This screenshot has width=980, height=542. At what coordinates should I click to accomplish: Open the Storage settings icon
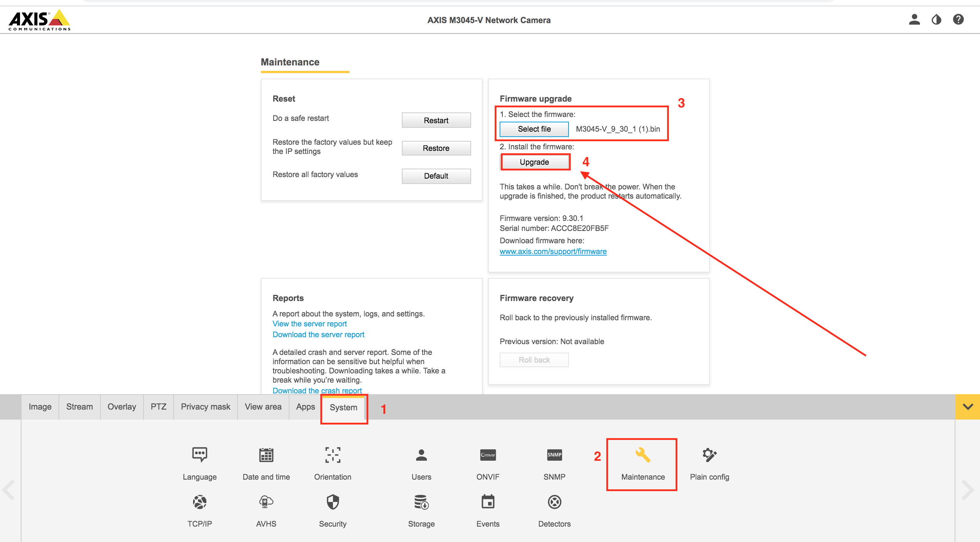point(421,502)
